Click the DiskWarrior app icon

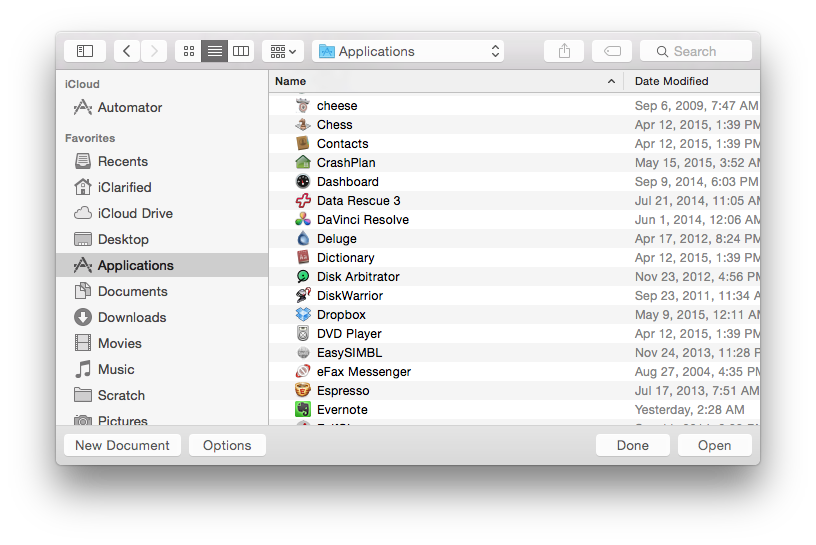click(303, 295)
